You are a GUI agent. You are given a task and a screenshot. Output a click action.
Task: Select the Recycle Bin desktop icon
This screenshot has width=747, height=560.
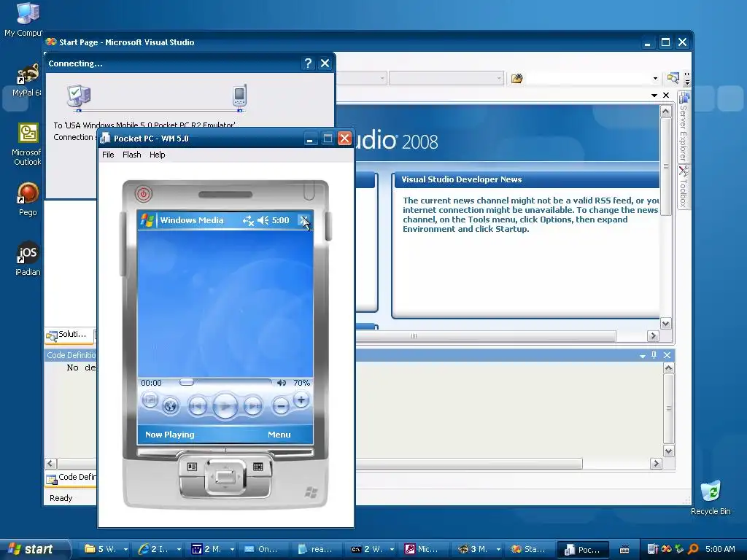(711, 497)
